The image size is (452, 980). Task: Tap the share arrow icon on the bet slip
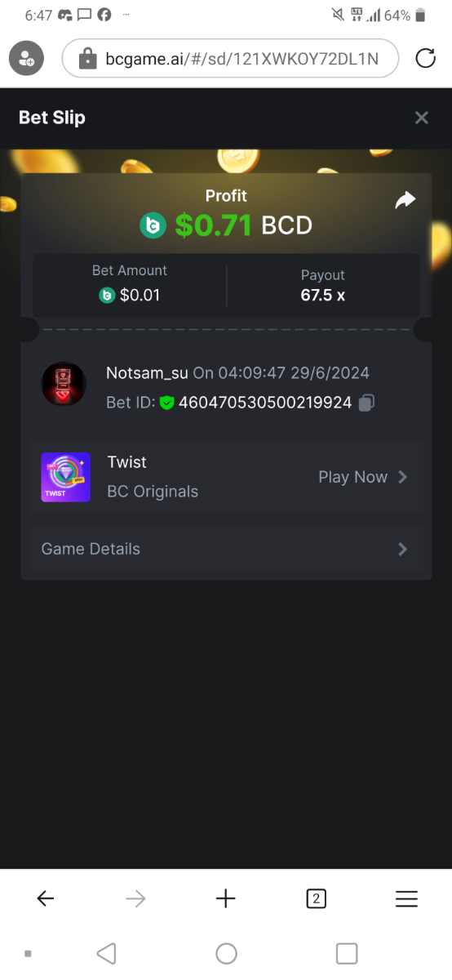405,200
